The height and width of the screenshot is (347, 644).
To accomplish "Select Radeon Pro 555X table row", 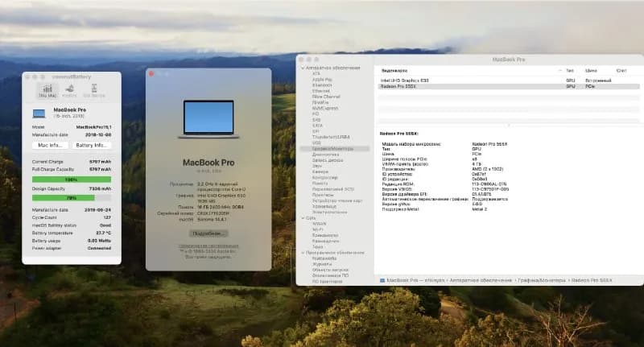I will 509,86.
